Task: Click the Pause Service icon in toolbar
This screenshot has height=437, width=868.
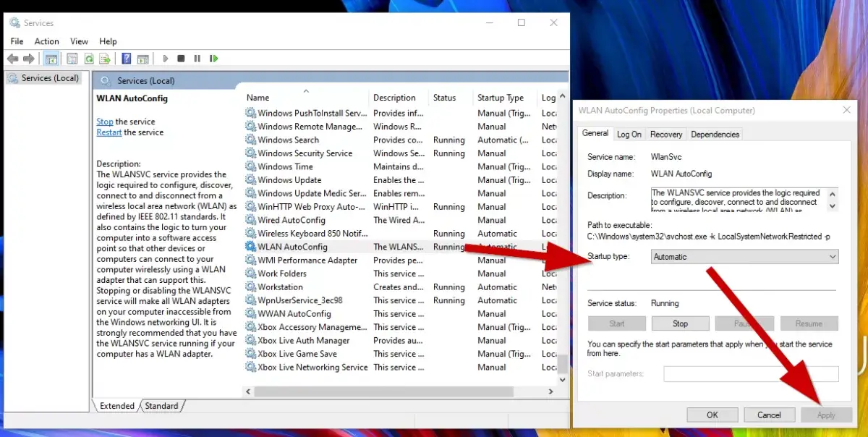Action: [197, 59]
